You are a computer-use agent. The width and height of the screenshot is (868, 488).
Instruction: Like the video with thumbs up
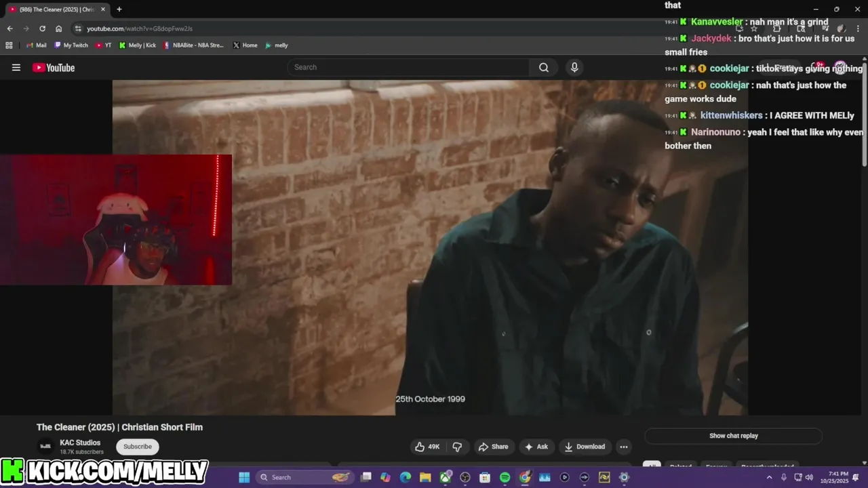pos(427,447)
